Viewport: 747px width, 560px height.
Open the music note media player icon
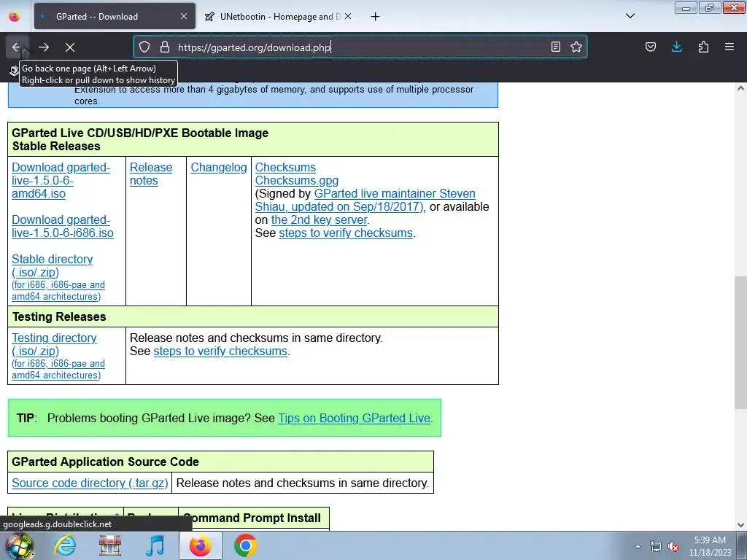click(x=155, y=545)
